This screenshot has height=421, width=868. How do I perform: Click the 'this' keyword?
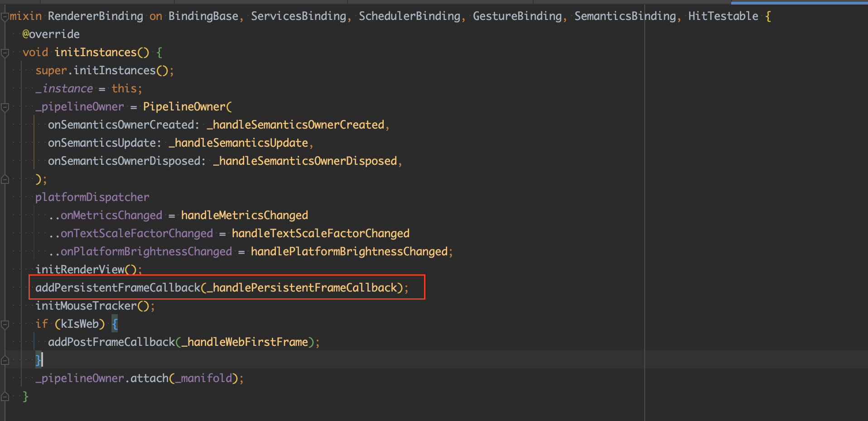(x=124, y=89)
